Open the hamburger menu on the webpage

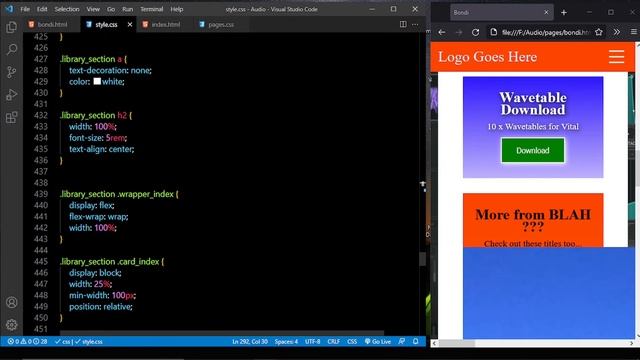[x=616, y=57]
